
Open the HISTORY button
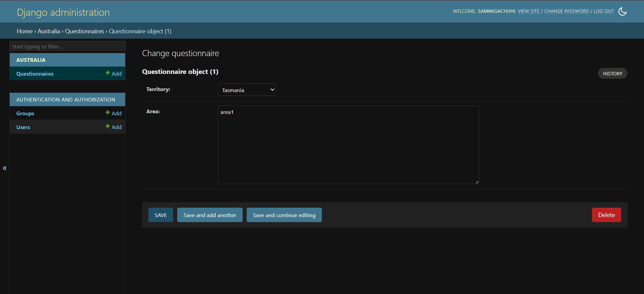(x=612, y=74)
